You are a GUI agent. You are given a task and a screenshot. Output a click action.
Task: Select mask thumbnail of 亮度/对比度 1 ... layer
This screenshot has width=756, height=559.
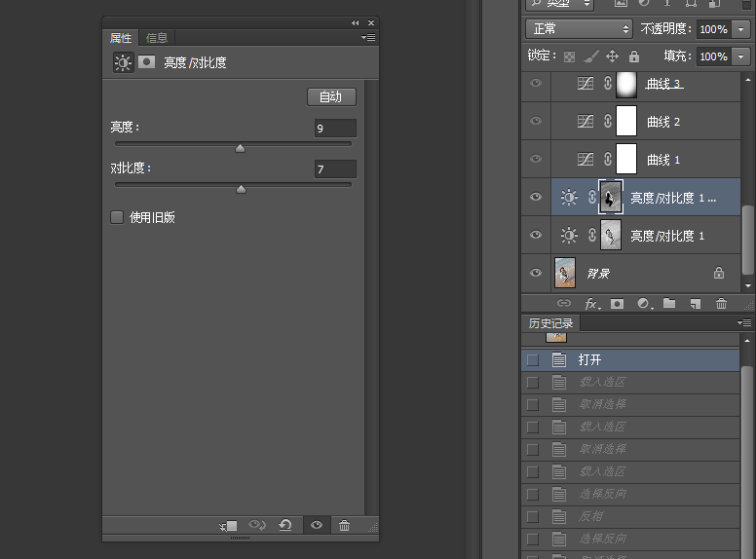pyautogui.click(x=611, y=197)
